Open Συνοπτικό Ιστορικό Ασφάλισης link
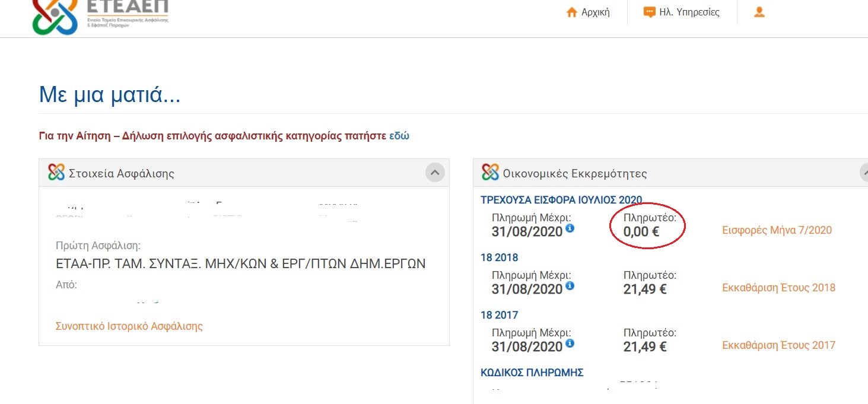This screenshot has width=868, height=404. [129, 326]
